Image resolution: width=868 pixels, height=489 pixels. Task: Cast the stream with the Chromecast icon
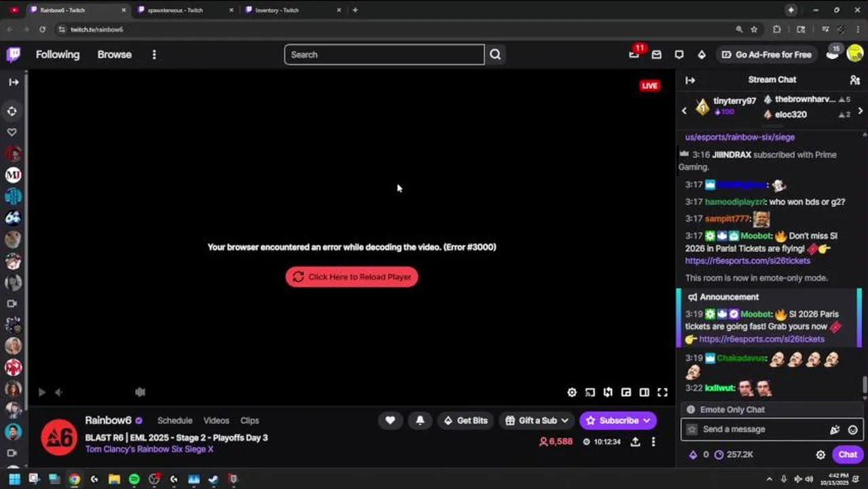[590, 392]
